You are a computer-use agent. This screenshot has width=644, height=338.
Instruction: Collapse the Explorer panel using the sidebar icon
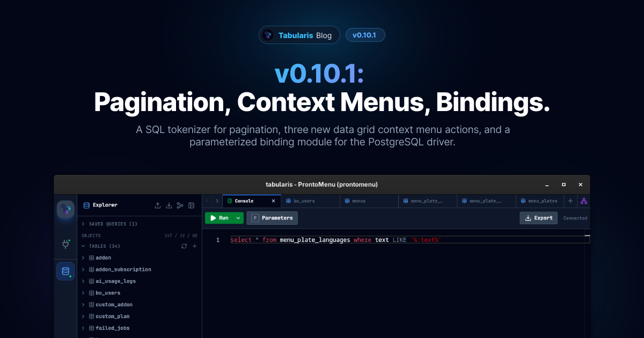click(191, 205)
